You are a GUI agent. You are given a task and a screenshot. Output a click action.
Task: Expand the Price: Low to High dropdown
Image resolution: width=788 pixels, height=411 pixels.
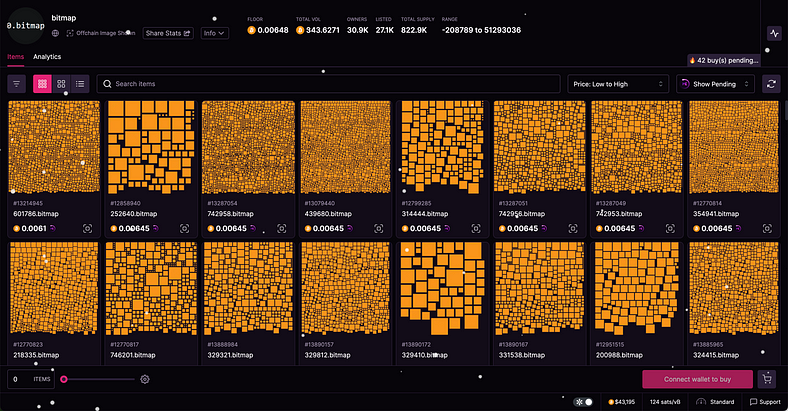coord(617,84)
